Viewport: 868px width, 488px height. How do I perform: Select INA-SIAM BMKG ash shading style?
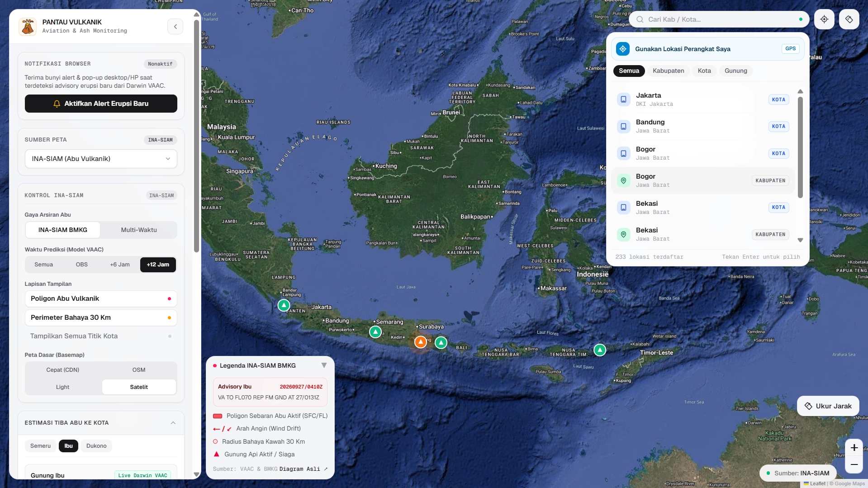click(x=63, y=230)
